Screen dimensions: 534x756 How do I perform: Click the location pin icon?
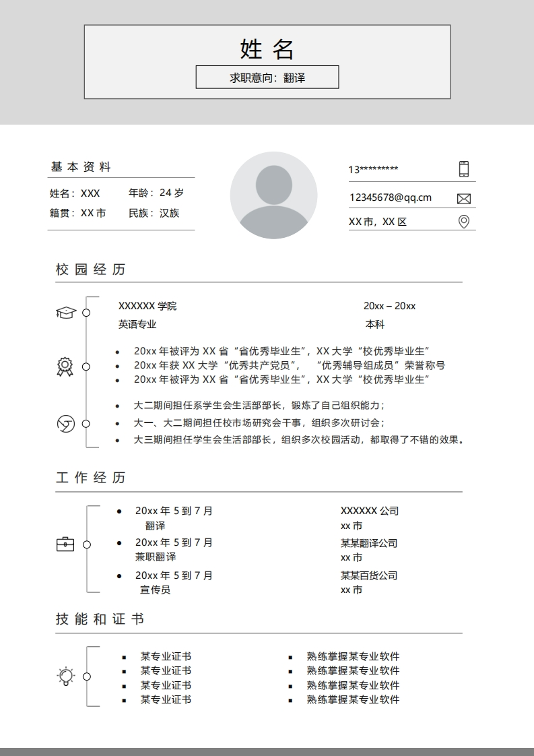(463, 222)
